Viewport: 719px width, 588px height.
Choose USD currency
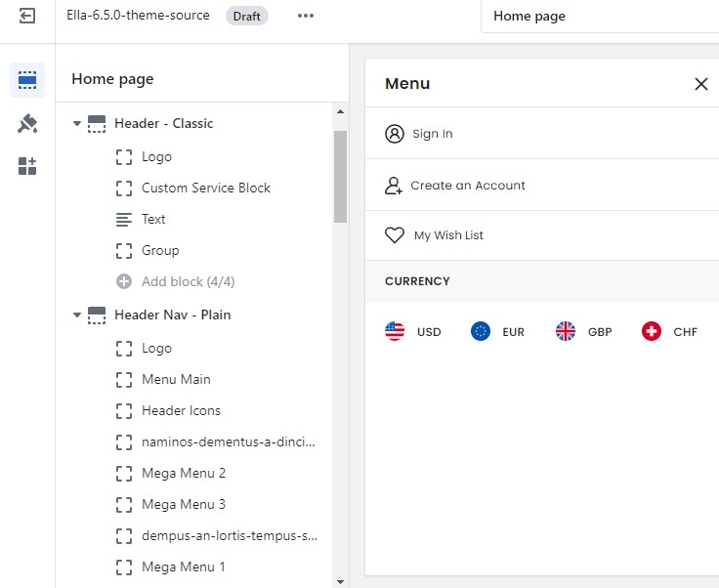[429, 332]
